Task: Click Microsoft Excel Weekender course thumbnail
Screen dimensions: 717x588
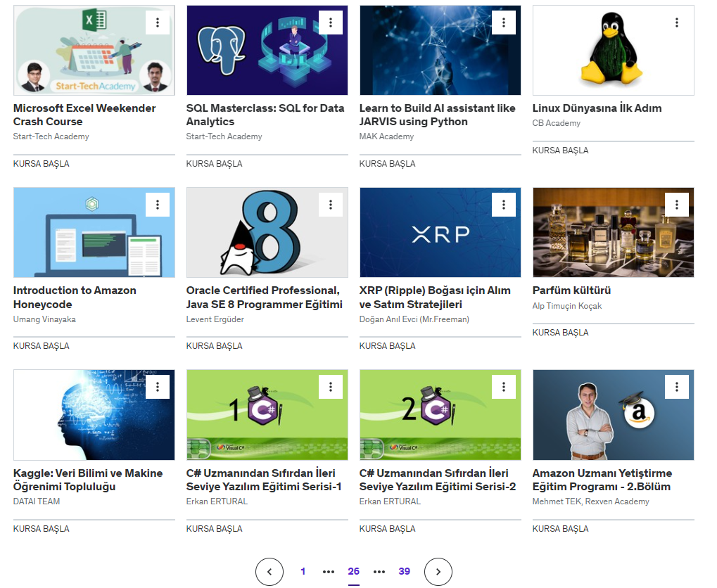Action: [x=94, y=51]
